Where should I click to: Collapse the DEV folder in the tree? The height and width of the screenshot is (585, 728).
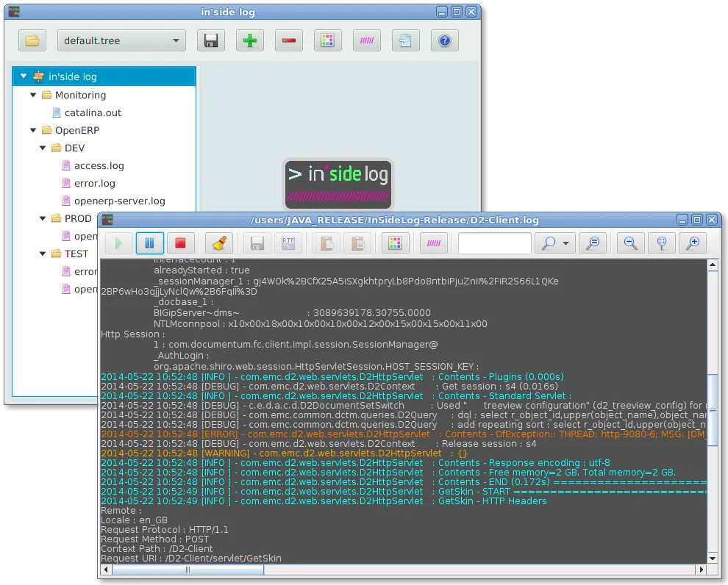pyautogui.click(x=42, y=148)
